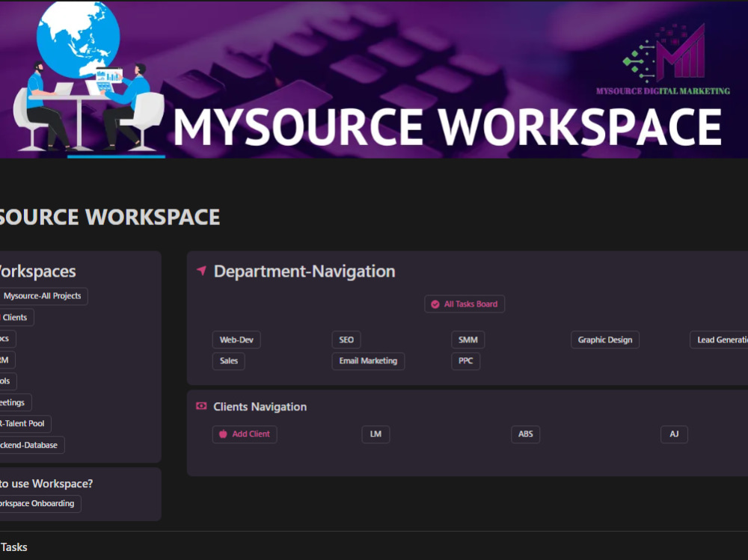Select the Graphic Design department
Screen dimensions: 748x560
[x=605, y=340]
